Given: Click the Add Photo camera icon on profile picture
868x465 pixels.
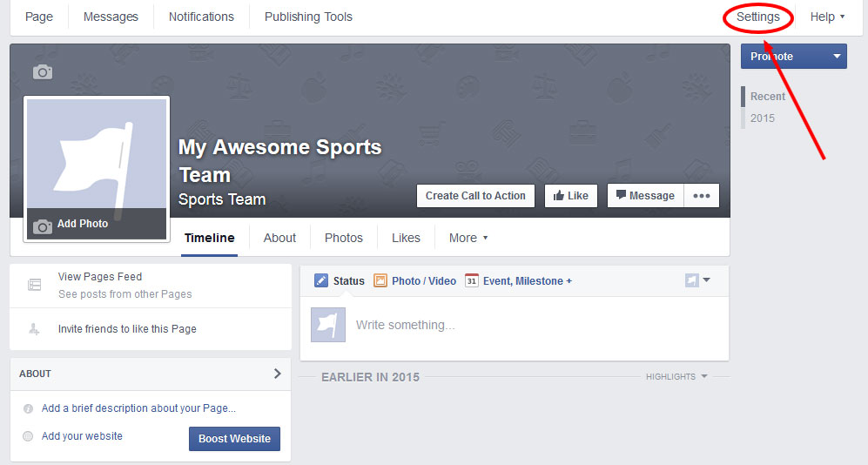Looking at the screenshot, I should coord(43,226).
